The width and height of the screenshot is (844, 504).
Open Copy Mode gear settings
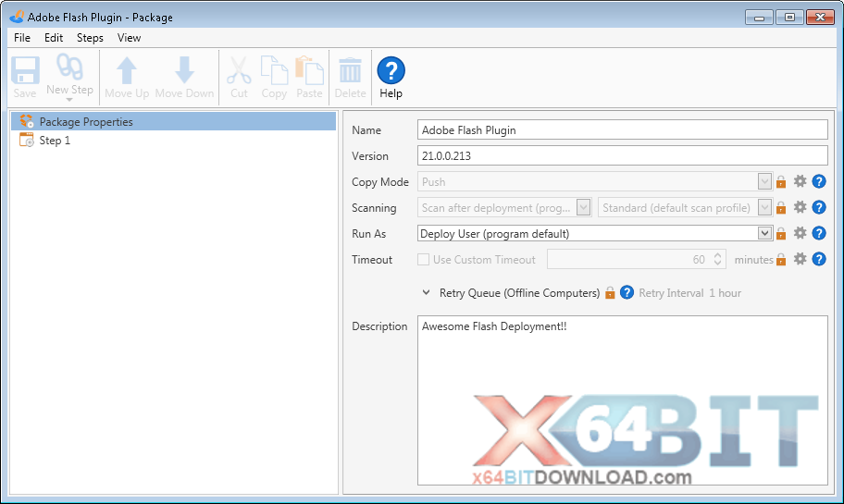click(x=801, y=181)
